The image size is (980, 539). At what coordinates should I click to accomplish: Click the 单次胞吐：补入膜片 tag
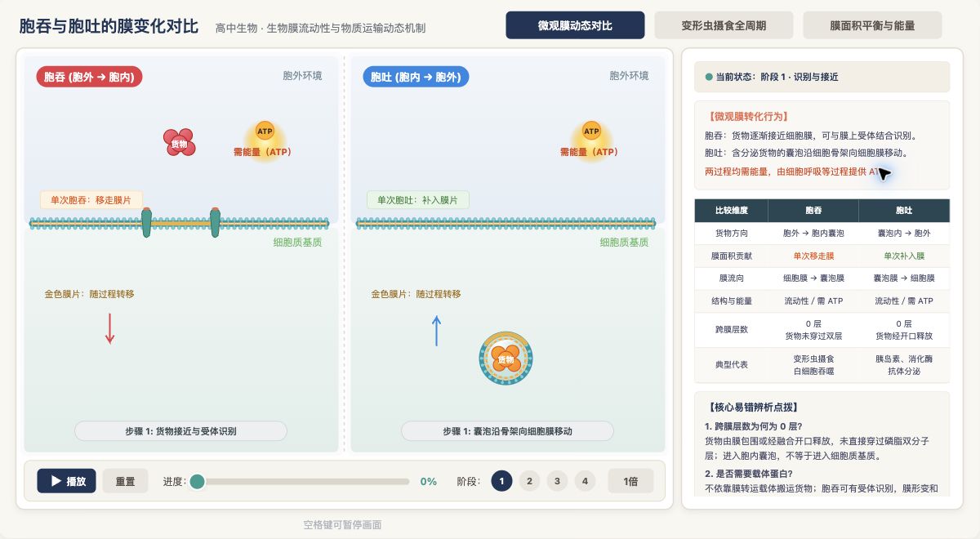pyautogui.click(x=418, y=199)
